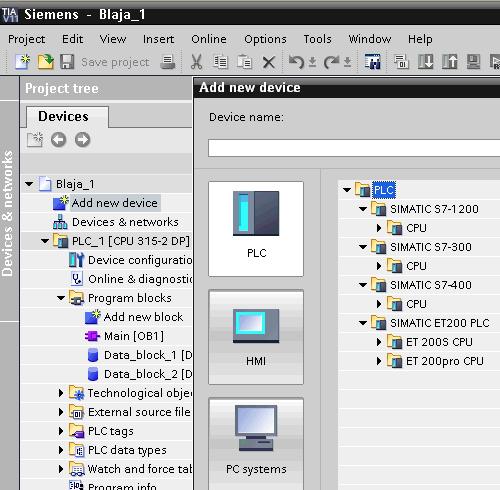The image size is (500, 490).
Task: Click the accessible devices monitor icon
Action: 473,62
